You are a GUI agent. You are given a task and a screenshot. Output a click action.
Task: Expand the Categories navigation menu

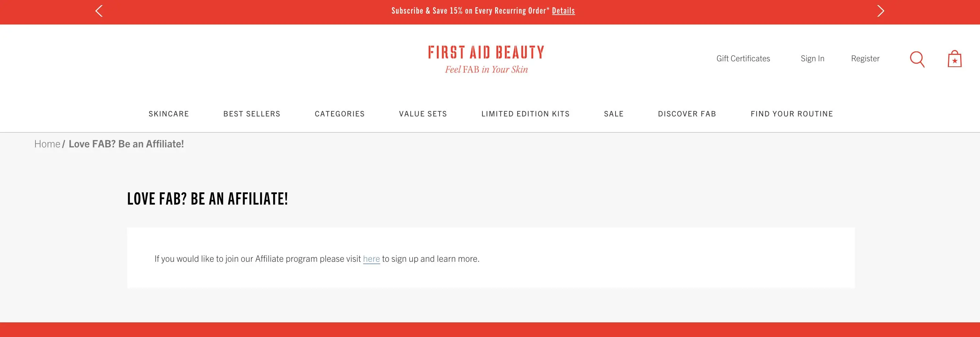[339, 114]
